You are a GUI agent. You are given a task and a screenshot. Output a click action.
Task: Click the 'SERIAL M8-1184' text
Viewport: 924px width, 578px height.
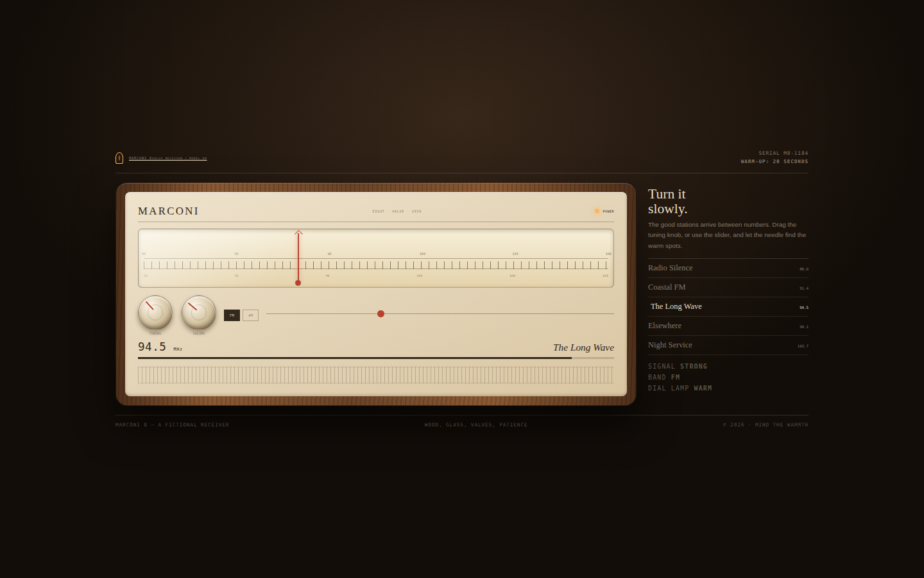pyautogui.click(x=783, y=153)
